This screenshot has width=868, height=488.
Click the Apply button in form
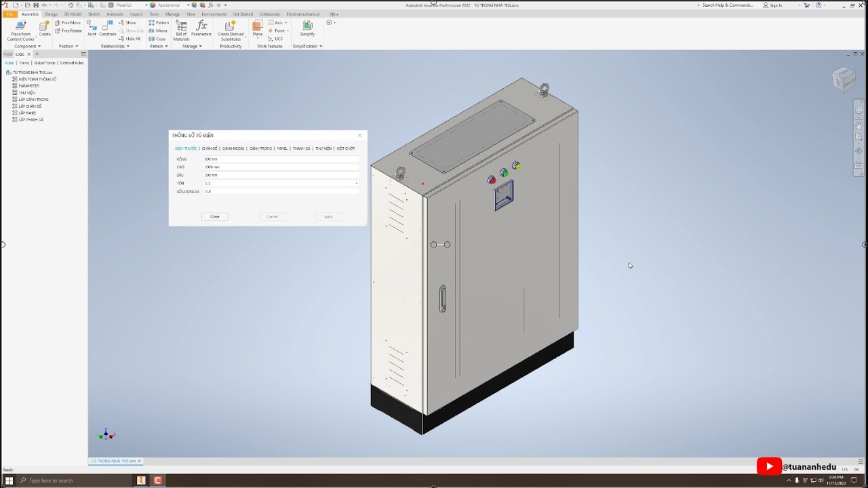(329, 217)
